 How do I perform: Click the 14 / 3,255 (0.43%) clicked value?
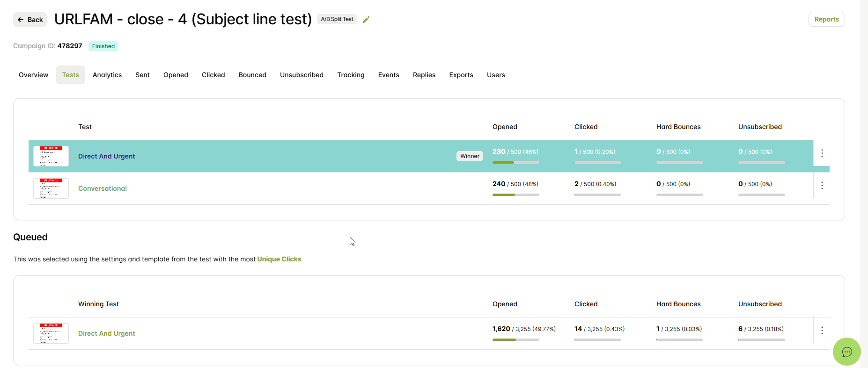[599, 329]
